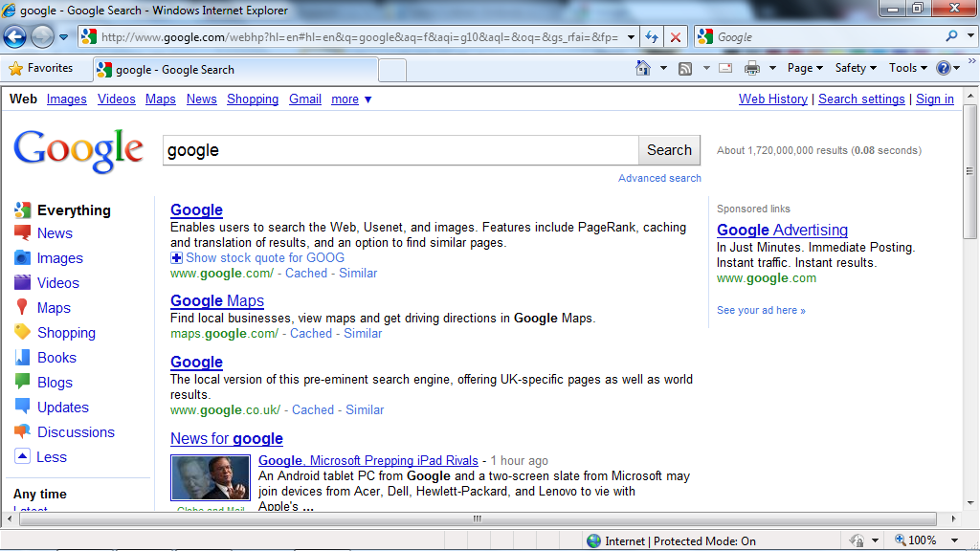Click the Search button
Image resolution: width=980 pixels, height=551 pixels.
click(x=669, y=150)
